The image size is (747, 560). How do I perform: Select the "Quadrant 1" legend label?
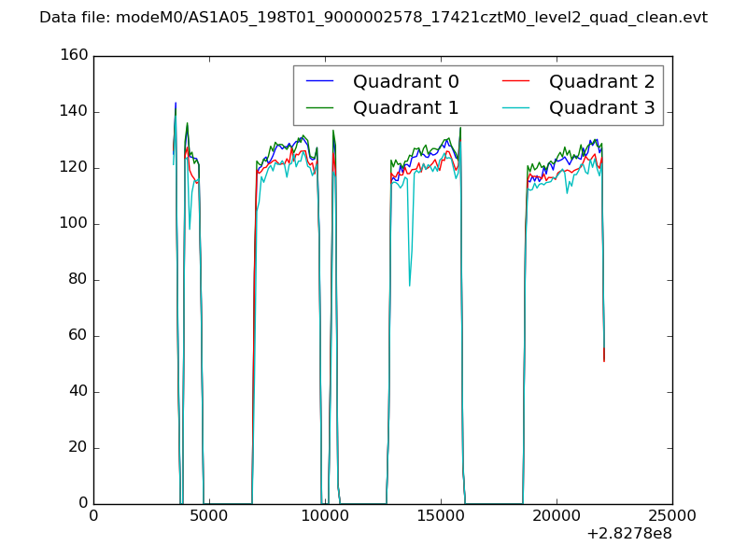(x=405, y=108)
